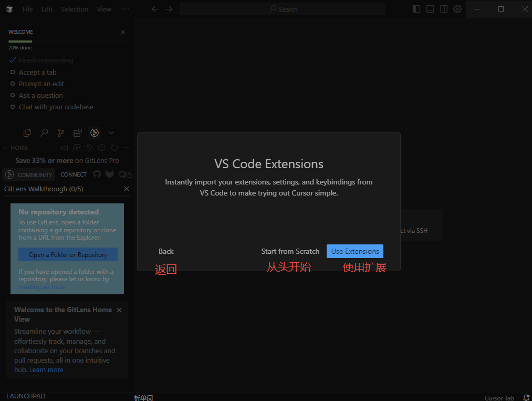
Task: Click the undo arrow icon in HOME toolbar
Action: coord(89,148)
